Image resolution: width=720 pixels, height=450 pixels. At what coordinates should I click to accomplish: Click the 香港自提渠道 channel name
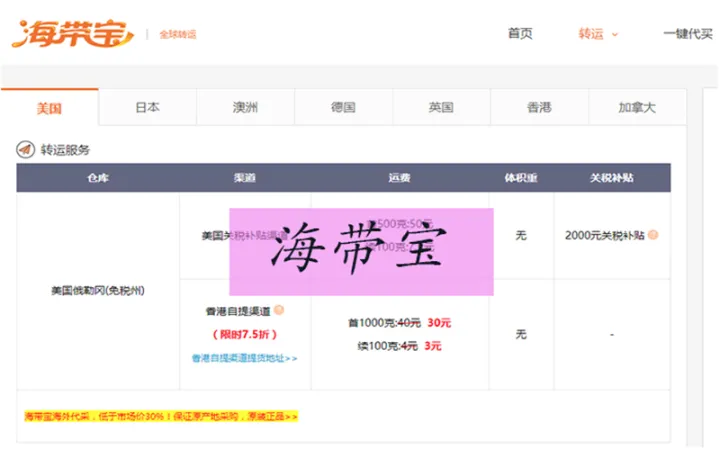tap(238, 311)
